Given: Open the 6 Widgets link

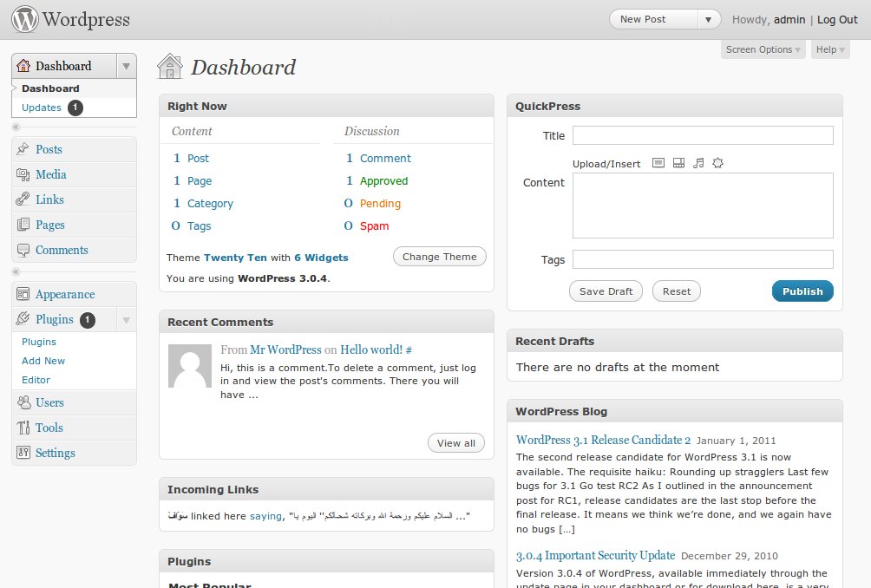Looking at the screenshot, I should pyautogui.click(x=321, y=258).
